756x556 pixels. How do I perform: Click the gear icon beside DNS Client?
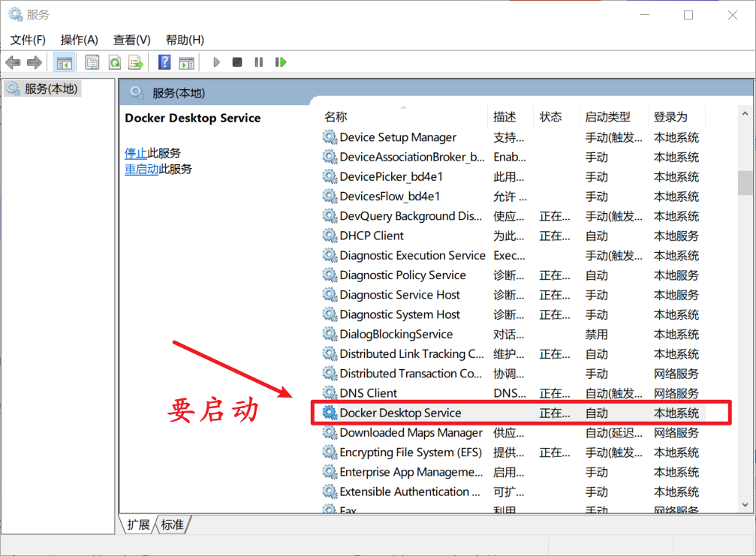(x=330, y=393)
